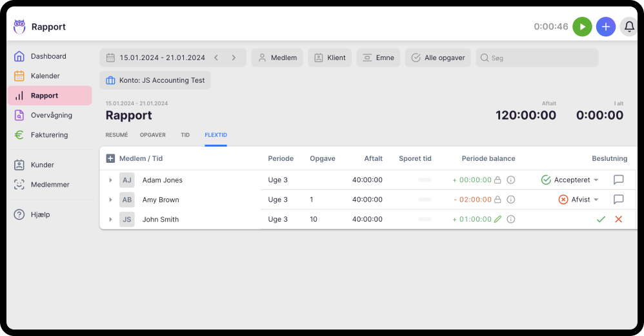The width and height of the screenshot is (644, 336).
Task: Accept John Smith's flextime with the green checkmark
Action: tap(601, 219)
